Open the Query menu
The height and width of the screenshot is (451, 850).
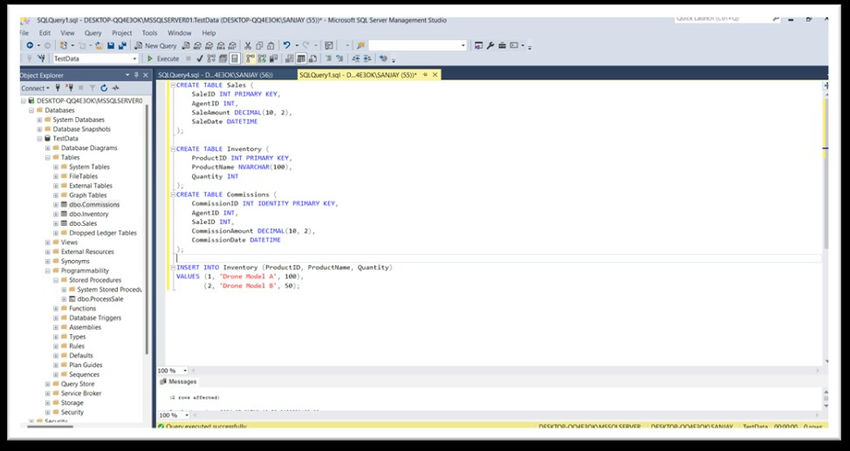click(93, 33)
